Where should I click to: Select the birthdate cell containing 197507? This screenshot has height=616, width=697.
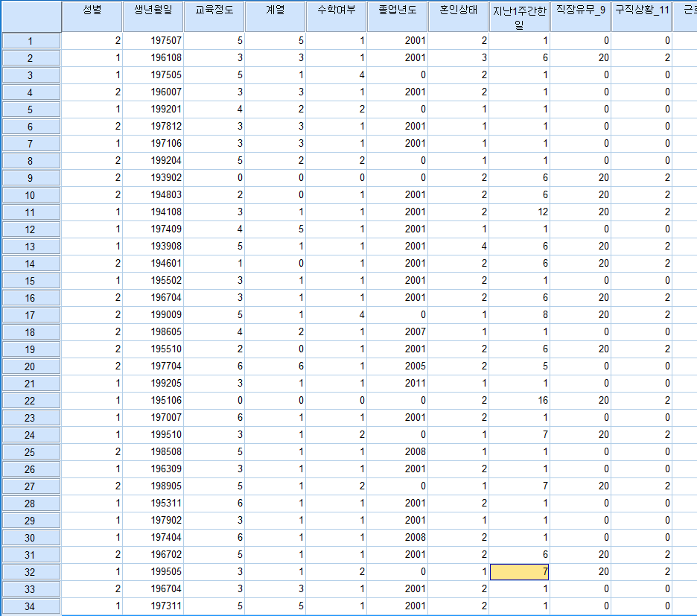(x=153, y=41)
